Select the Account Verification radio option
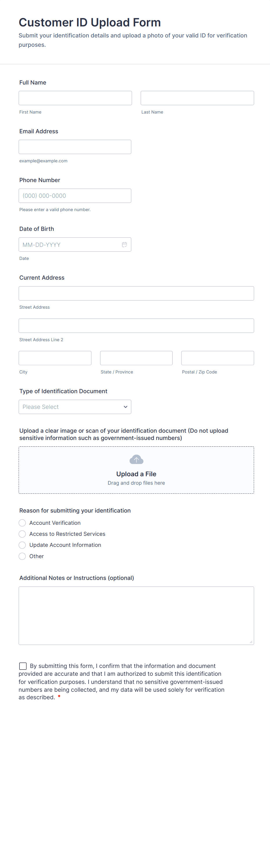270x868 pixels. point(22,523)
